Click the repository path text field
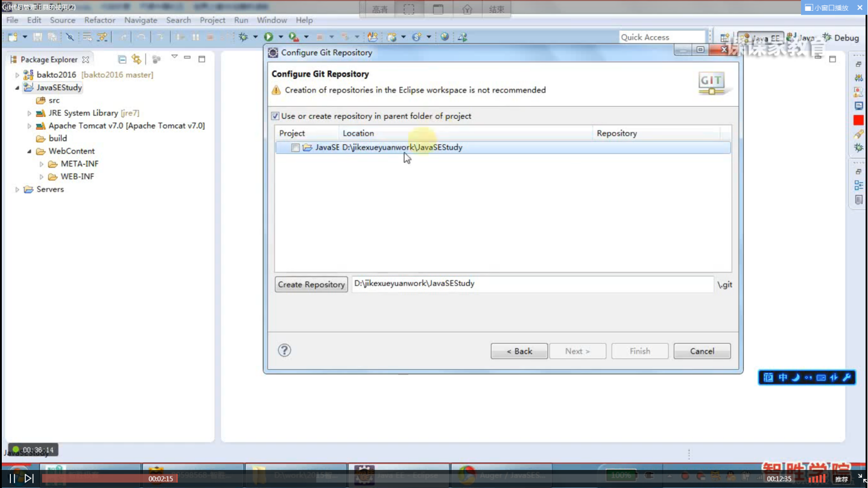The width and height of the screenshot is (868, 488). click(533, 284)
